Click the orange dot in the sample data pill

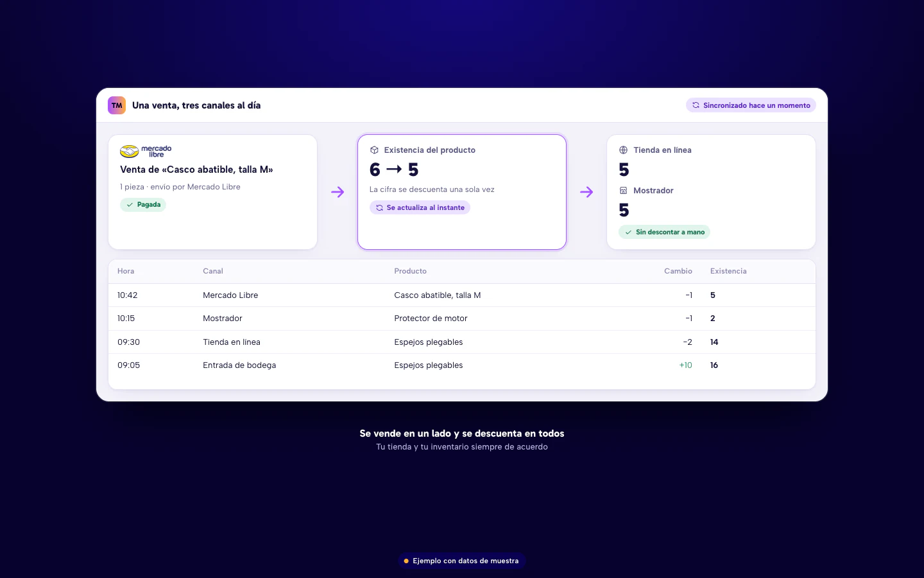(x=406, y=561)
